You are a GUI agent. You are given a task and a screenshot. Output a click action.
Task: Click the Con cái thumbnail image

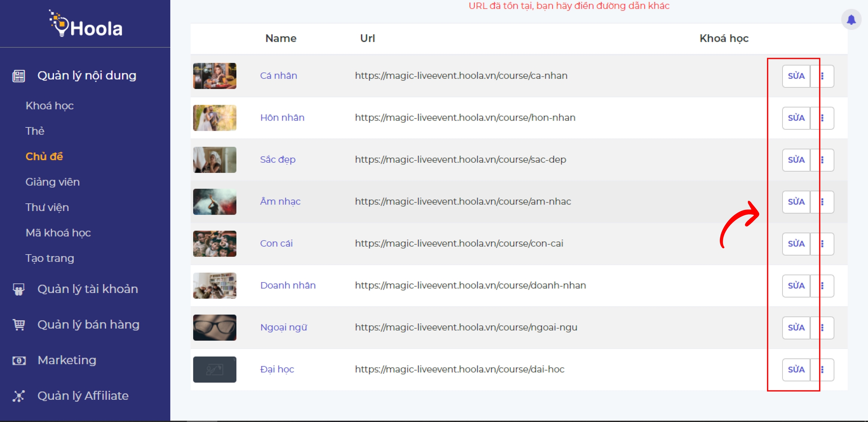(x=215, y=244)
